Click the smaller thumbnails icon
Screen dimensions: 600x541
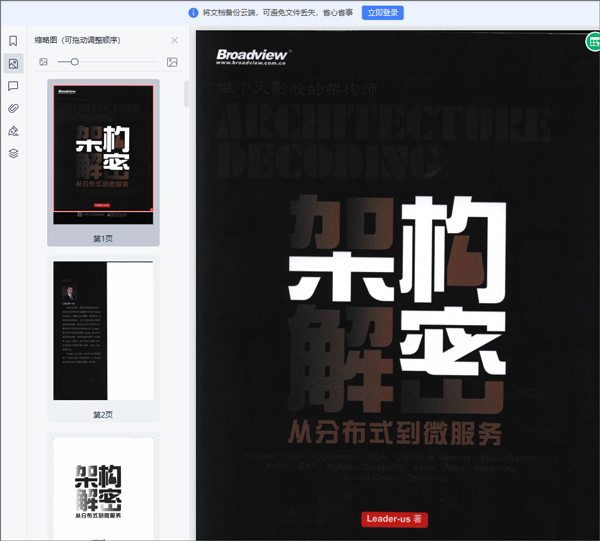43,62
